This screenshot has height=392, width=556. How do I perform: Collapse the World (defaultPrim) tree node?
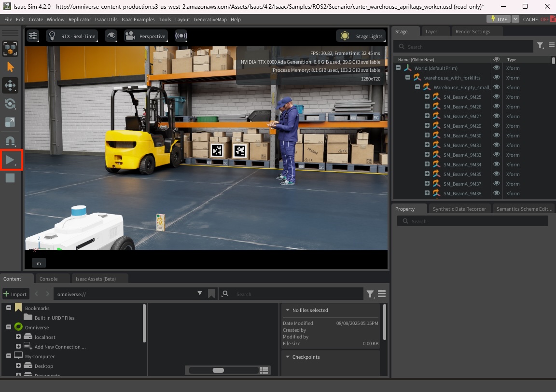[398, 68]
